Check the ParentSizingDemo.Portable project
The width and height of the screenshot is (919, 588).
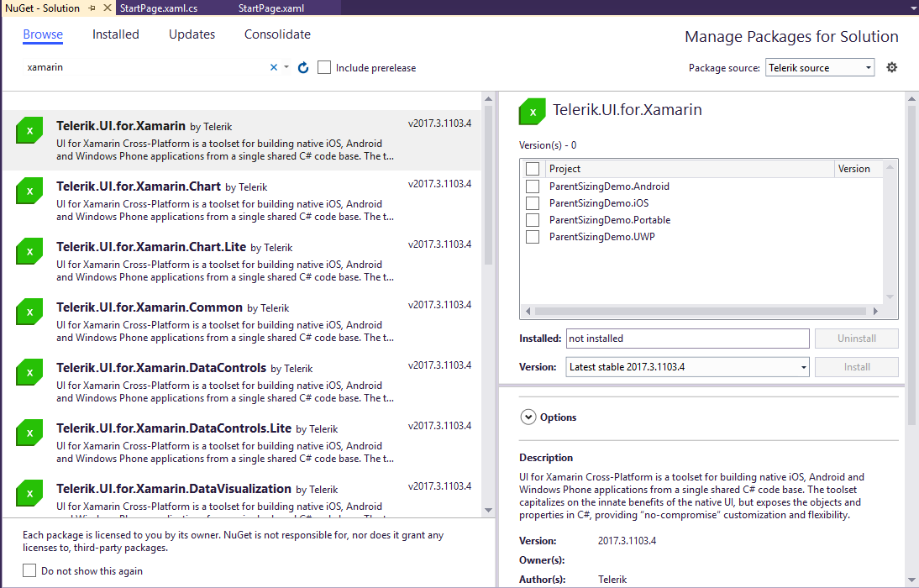[x=533, y=220]
